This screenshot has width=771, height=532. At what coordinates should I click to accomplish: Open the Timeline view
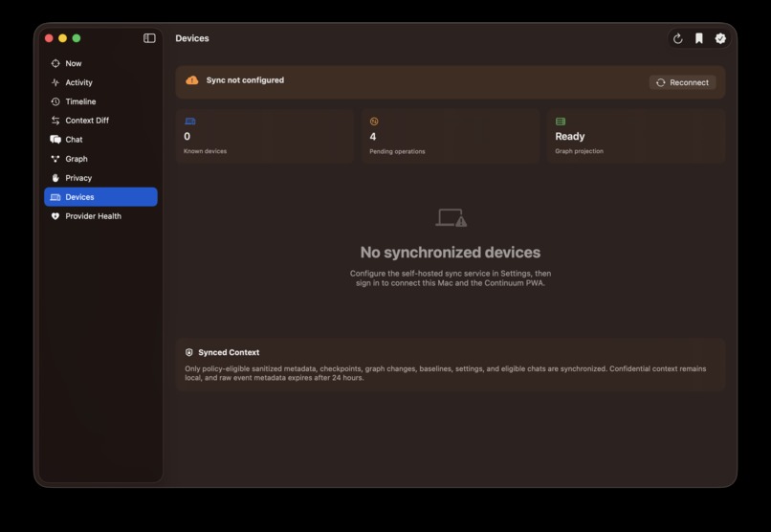100,101
